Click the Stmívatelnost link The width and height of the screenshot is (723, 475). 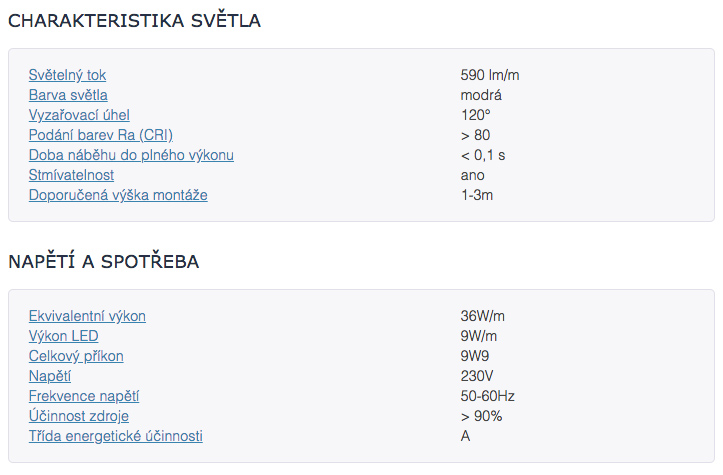point(71,175)
